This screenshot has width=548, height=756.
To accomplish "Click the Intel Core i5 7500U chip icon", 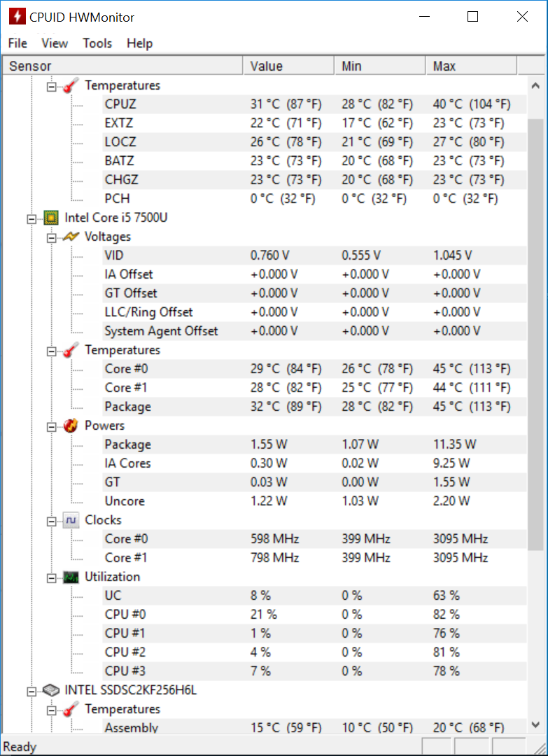I will (50, 218).
